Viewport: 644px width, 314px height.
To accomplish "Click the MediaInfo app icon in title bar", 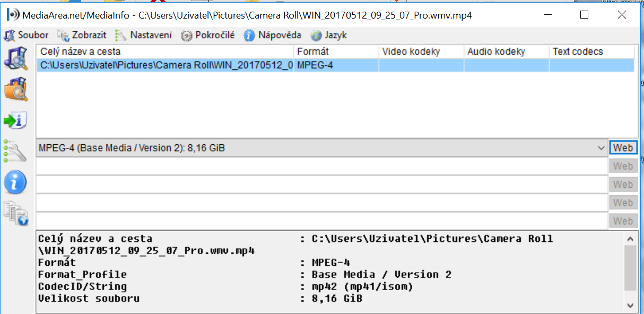I will pyautogui.click(x=13, y=15).
